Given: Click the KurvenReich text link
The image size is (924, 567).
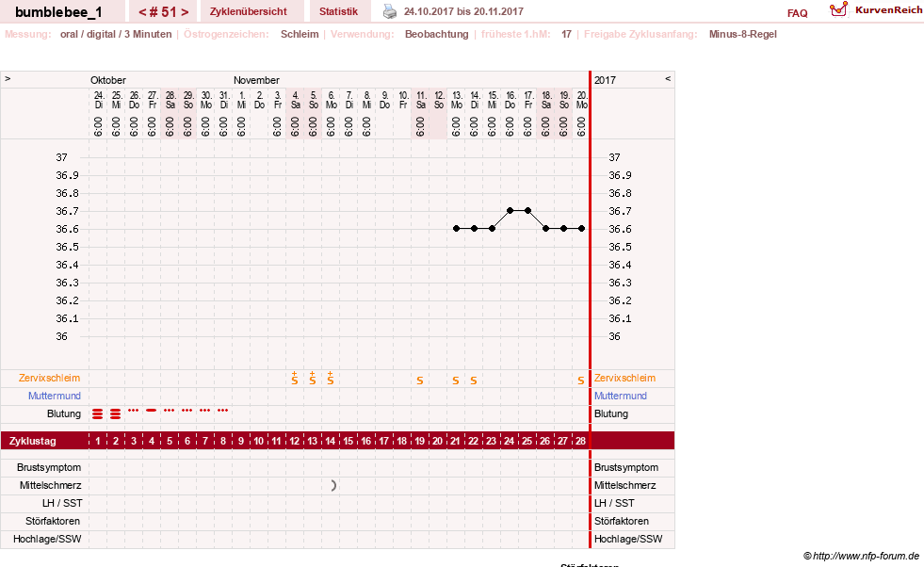Looking at the screenshot, I should tap(888, 10).
